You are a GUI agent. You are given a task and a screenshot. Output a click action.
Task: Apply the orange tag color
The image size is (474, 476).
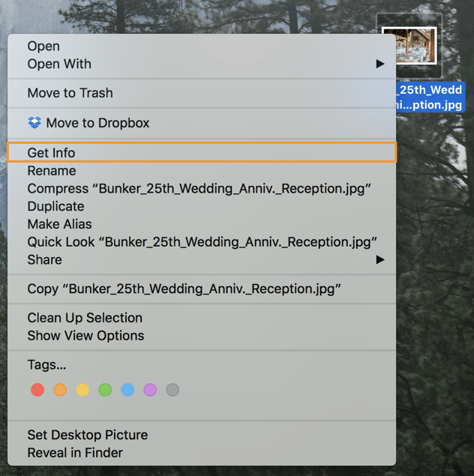tap(60, 390)
